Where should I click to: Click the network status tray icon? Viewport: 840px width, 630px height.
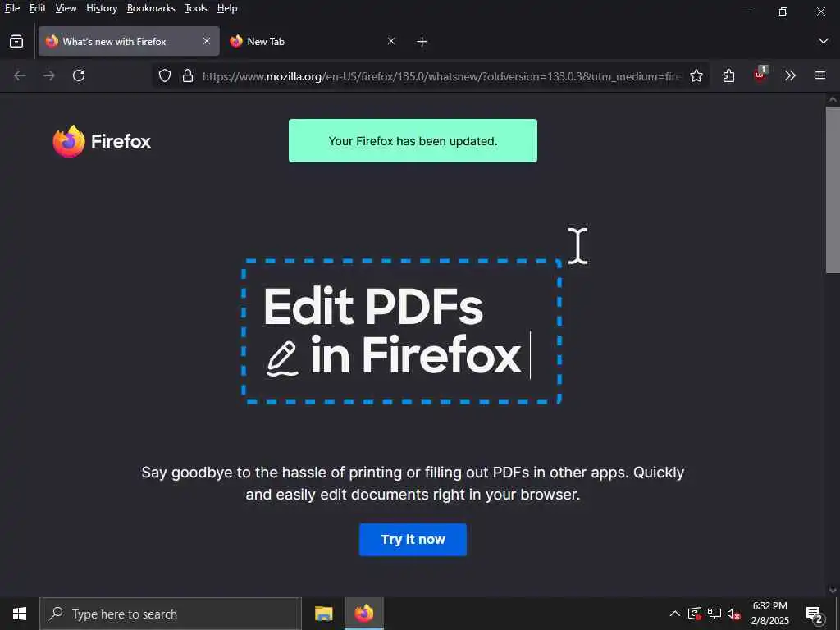pos(714,614)
